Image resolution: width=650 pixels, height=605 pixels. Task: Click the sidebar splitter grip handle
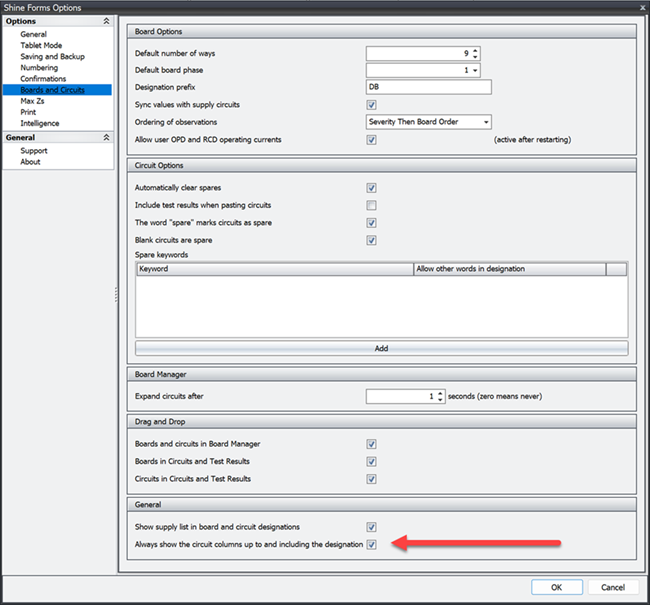(x=116, y=294)
